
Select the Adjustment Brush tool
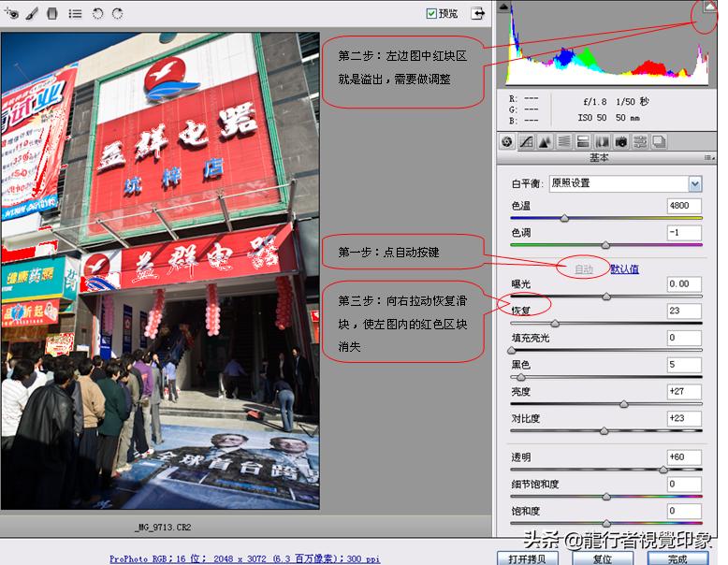point(32,13)
